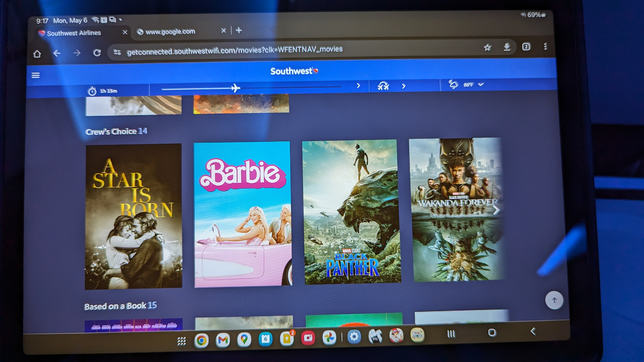This screenshot has height=362, width=644.
Task: Click the connecting flights icon
Action: pyautogui.click(x=383, y=86)
